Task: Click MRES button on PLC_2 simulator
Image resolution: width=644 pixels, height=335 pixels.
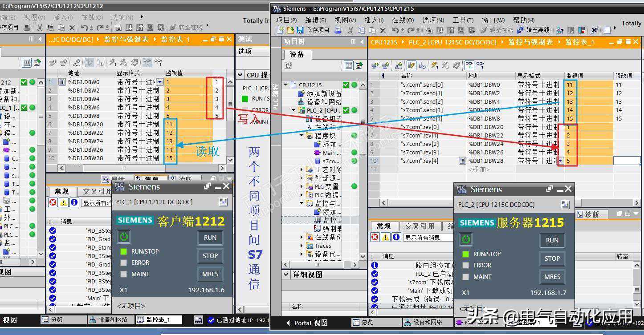Action: 552,277
